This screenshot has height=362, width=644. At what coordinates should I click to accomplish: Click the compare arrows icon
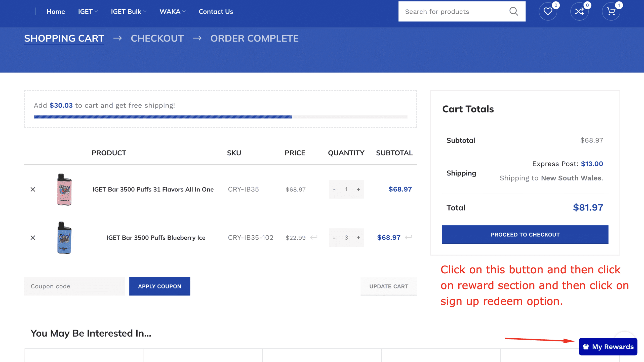[579, 12]
